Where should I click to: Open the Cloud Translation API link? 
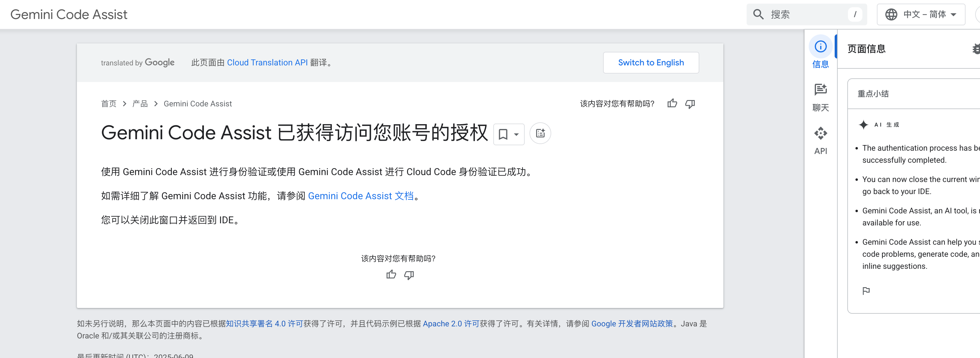(267, 62)
